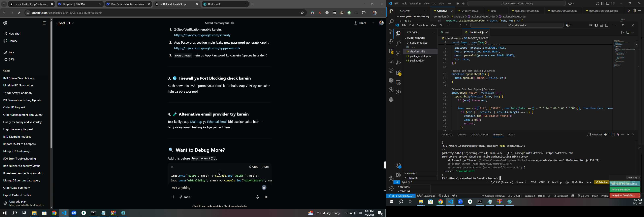Start dictation with ChatGPT microphone icon
This screenshot has height=217, width=644.
258,197
